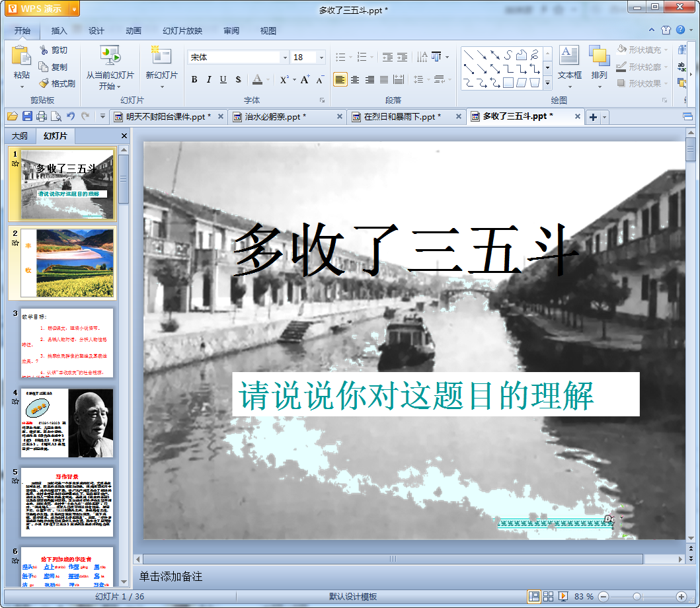Viewport: 700px width, 608px height.
Task: Click the Print Preview icon
Action: pos(56,116)
